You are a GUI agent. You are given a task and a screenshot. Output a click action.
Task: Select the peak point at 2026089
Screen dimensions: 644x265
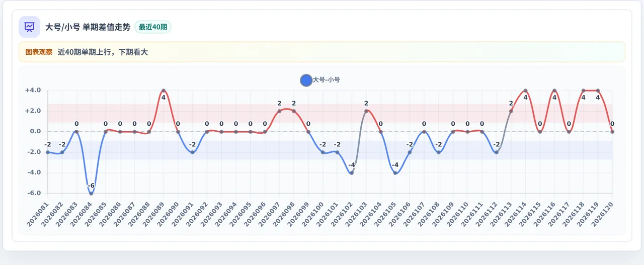click(164, 91)
